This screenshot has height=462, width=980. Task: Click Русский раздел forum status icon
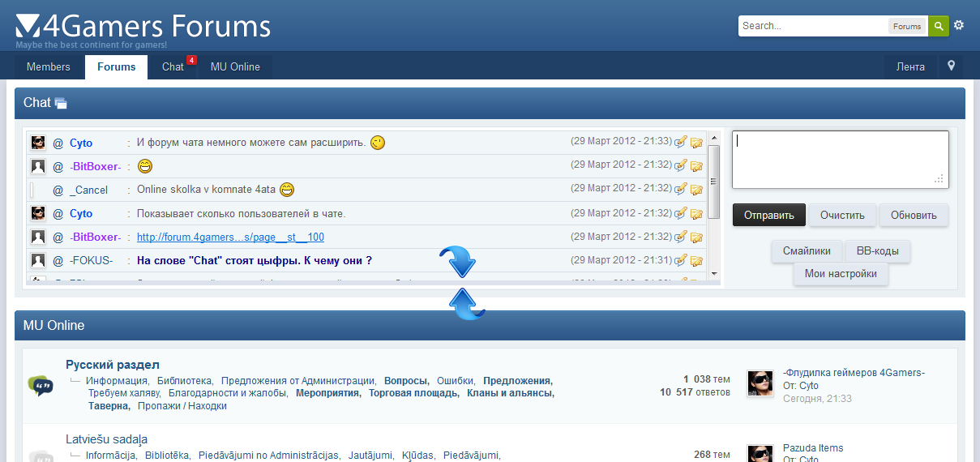[x=41, y=385]
